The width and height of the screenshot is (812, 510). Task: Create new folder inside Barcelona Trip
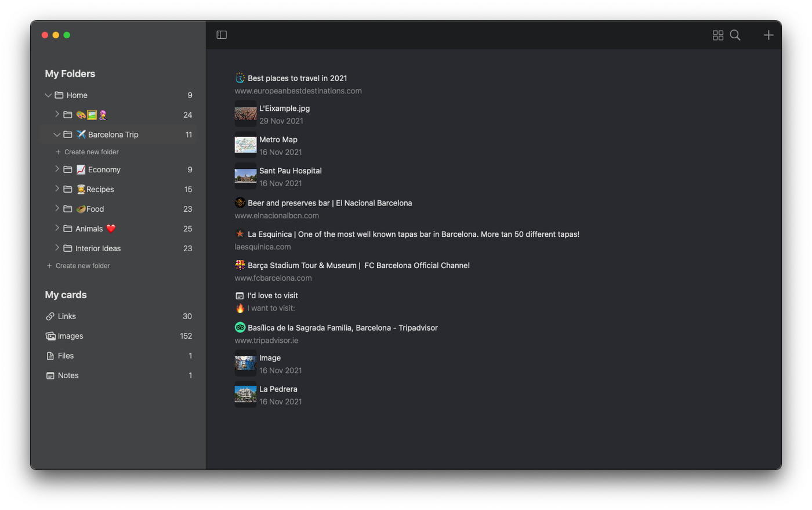(91, 152)
